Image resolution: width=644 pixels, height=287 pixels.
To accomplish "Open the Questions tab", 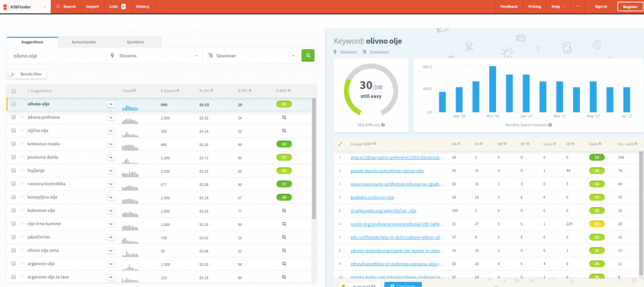I will (135, 42).
